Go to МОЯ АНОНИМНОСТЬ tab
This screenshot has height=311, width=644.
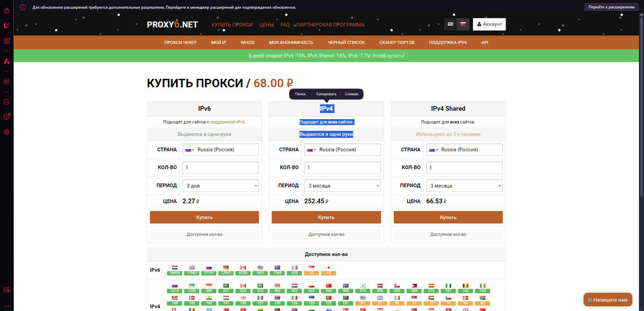[x=291, y=42]
